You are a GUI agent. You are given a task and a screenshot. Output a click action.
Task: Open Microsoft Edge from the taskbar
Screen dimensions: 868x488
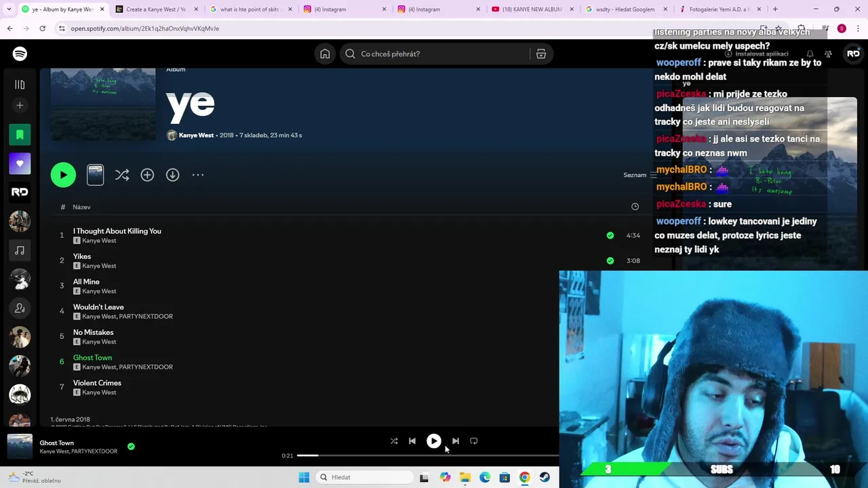[x=485, y=477]
